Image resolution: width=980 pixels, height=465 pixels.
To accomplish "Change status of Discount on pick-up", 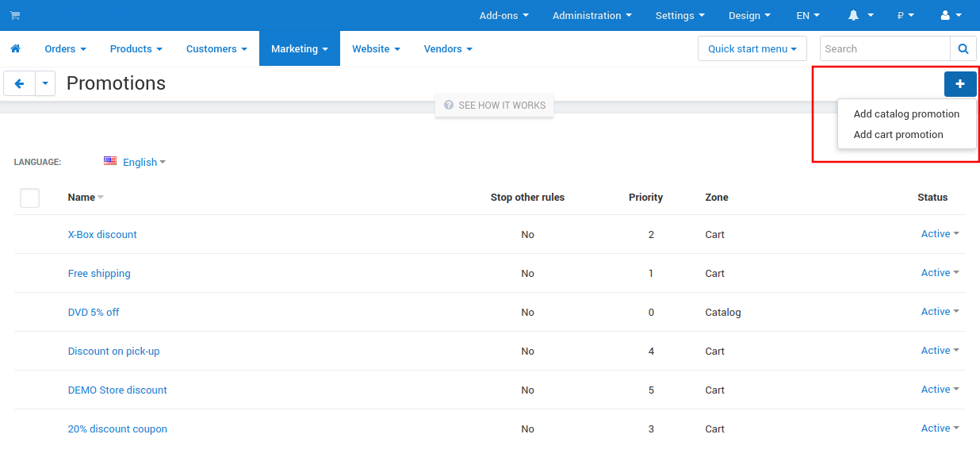I will coord(940,351).
